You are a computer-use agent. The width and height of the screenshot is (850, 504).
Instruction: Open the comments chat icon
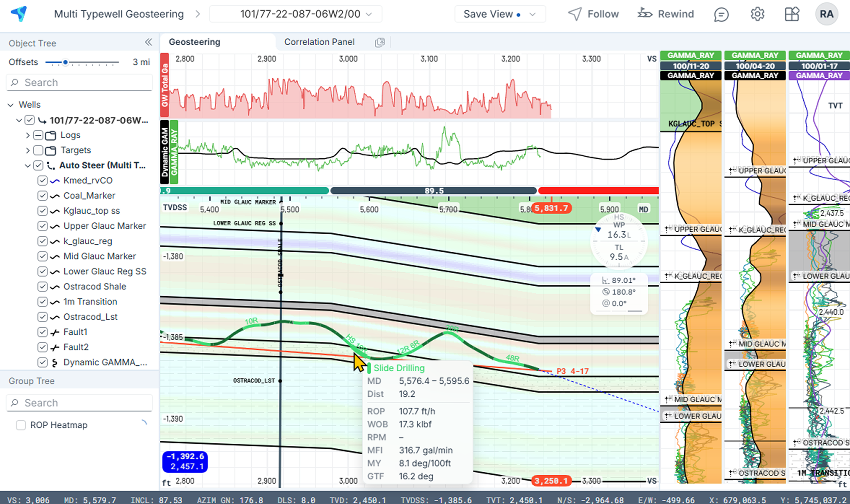pyautogui.click(x=721, y=14)
